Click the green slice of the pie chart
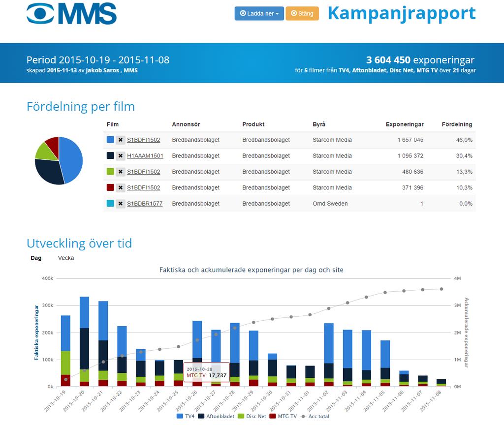 (x=46, y=152)
